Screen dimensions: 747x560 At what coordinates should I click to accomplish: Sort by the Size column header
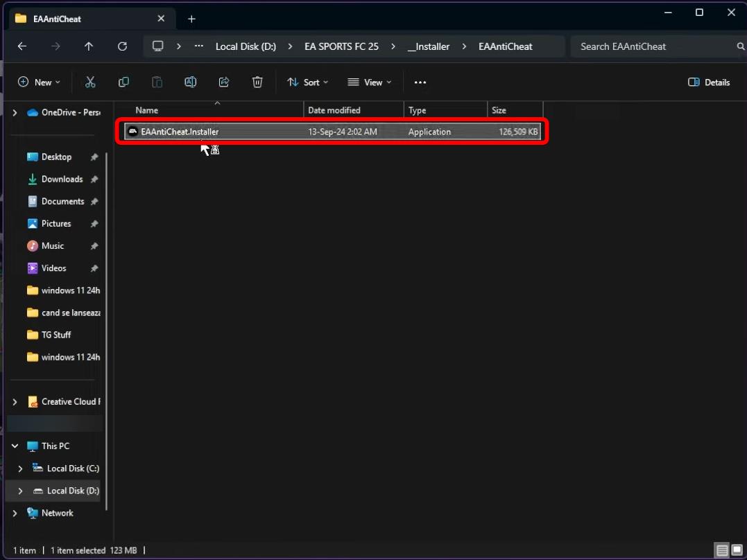[515, 110]
